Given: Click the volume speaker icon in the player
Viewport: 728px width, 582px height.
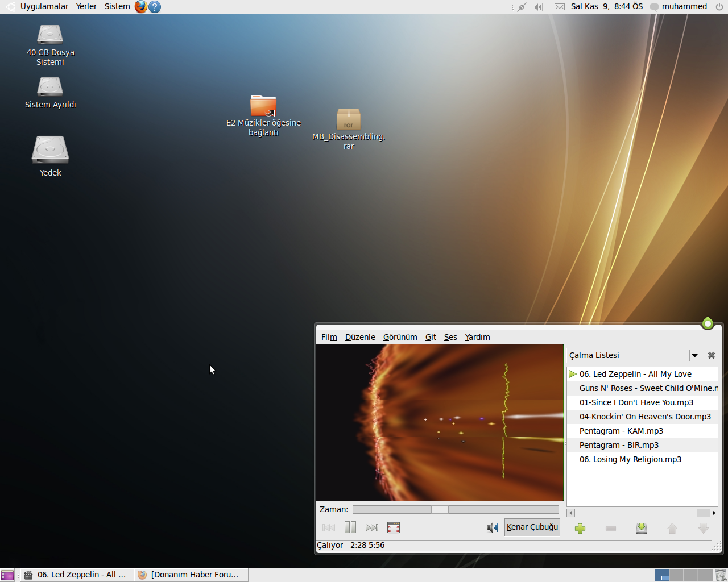Looking at the screenshot, I should (493, 527).
